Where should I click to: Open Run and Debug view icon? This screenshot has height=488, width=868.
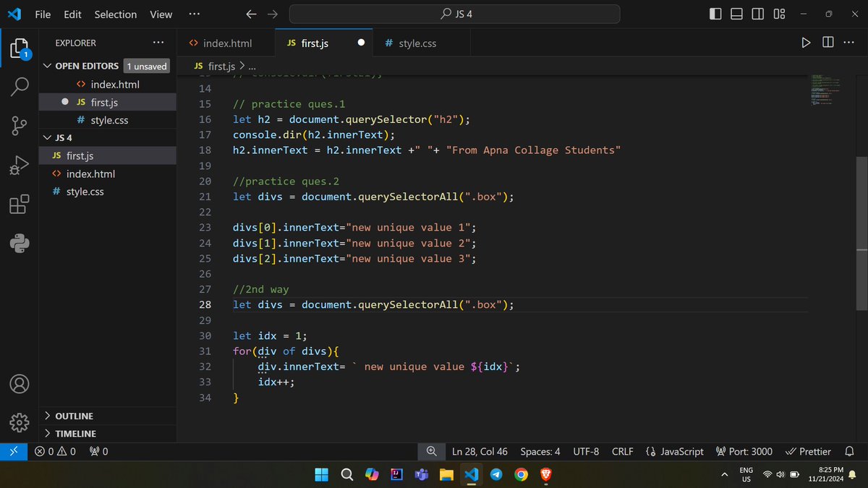click(20, 165)
